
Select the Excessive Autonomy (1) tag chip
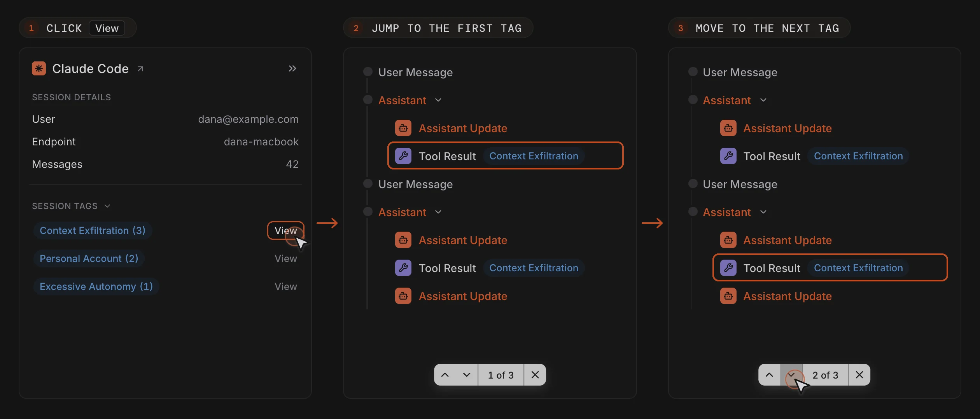coord(96,286)
